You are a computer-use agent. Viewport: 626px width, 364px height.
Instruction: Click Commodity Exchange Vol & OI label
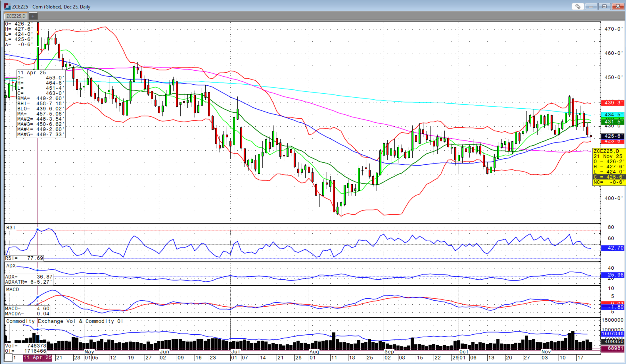[64, 321]
